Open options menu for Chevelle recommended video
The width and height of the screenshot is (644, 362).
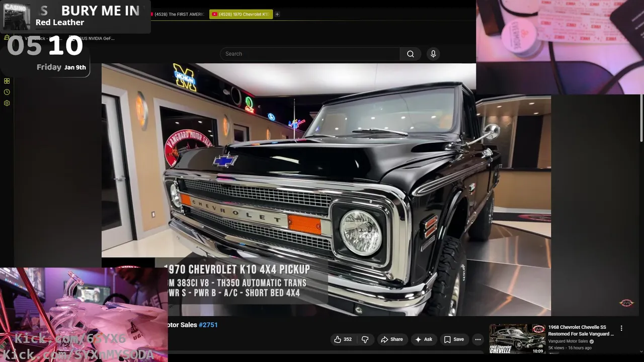[x=621, y=328]
